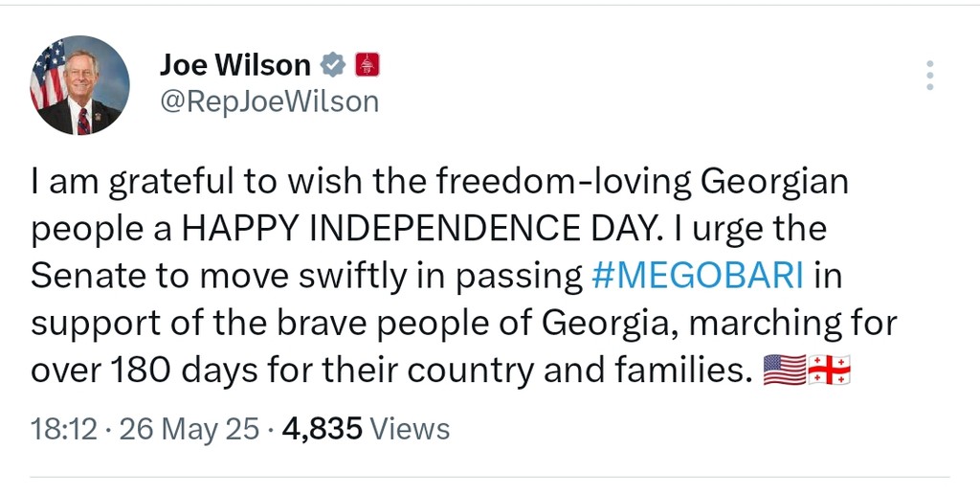Click the freedom-loving Georgian phrase
The height and width of the screenshot is (494, 980).
click(x=642, y=183)
